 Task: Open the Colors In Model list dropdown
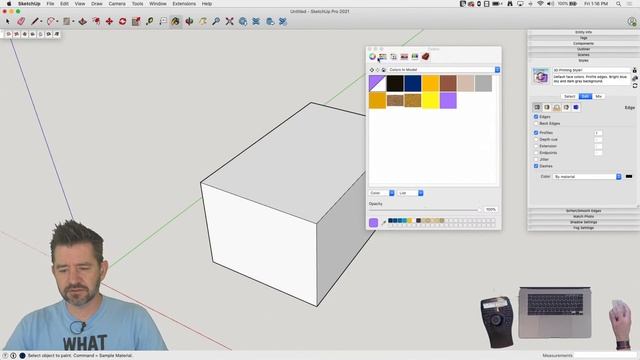point(444,70)
